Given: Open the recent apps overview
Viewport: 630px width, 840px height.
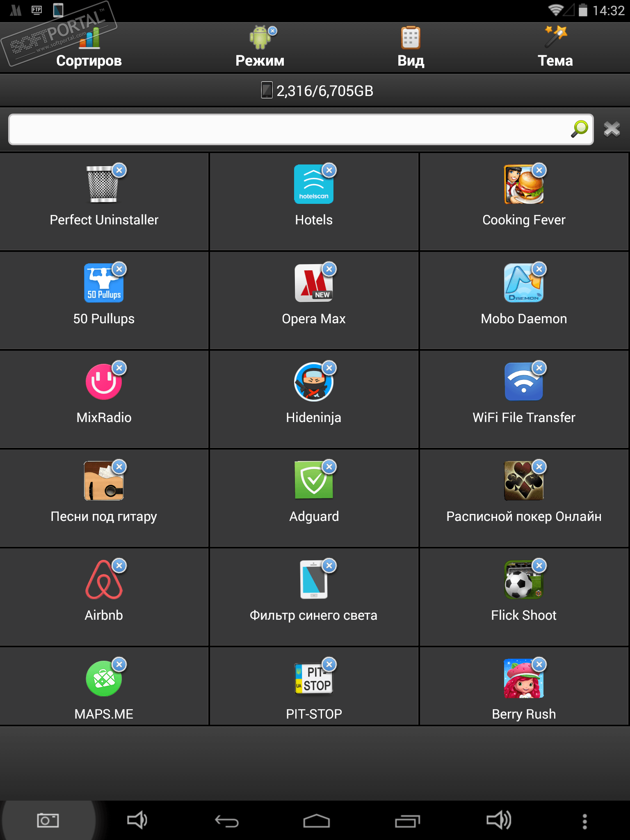Looking at the screenshot, I should tap(407, 821).
